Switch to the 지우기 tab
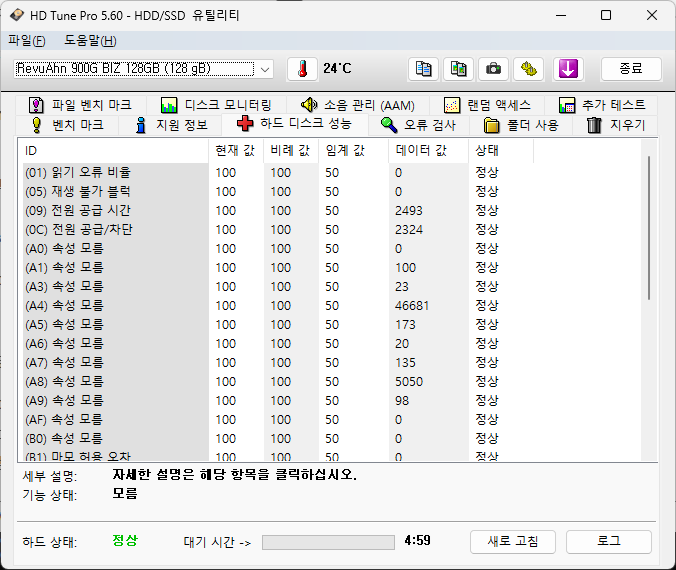 (616, 125)
